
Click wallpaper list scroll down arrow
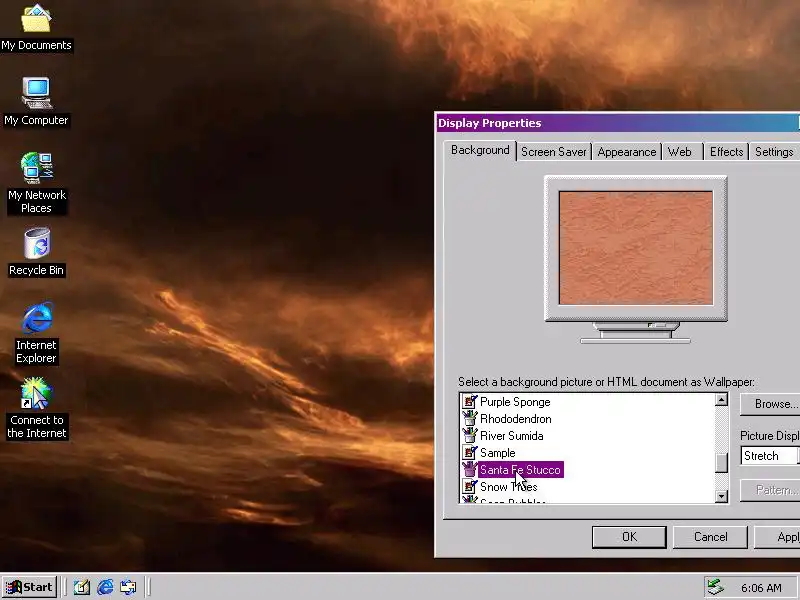click(x=721, y=496)
